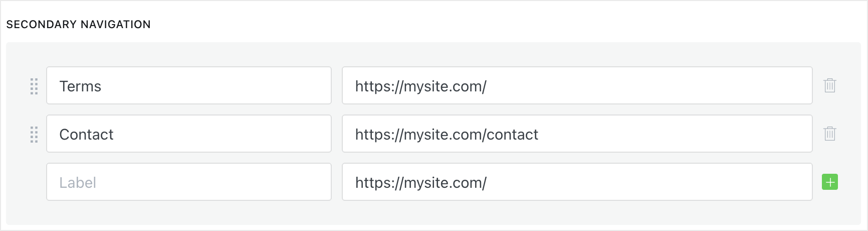
Task: Click the Secondary Navigation heading
Action: tap(78, 25)
